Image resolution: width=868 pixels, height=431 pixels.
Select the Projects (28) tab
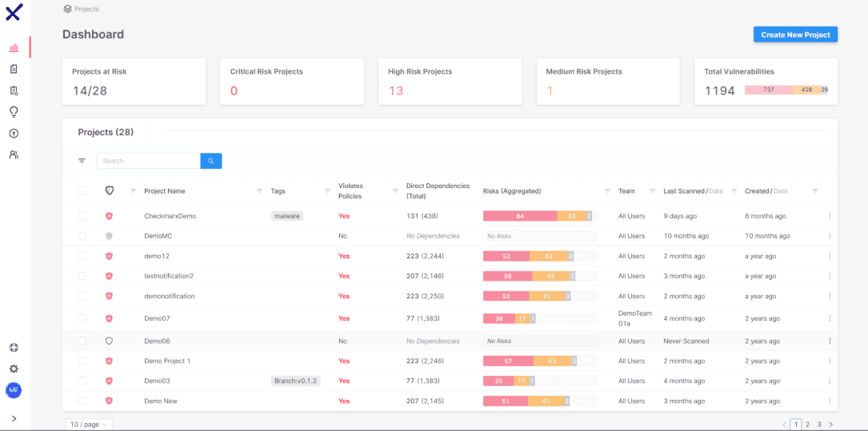coord(106,132)
